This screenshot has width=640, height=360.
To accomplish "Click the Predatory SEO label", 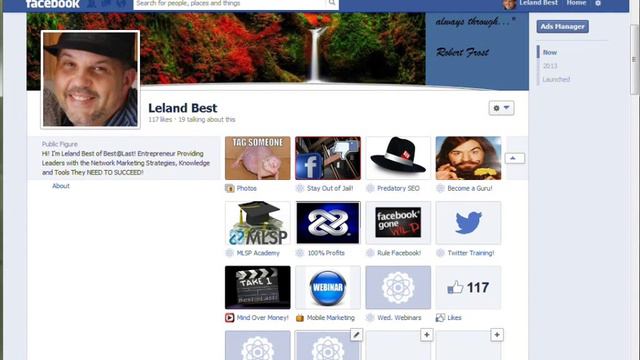I will click(398, 189).
